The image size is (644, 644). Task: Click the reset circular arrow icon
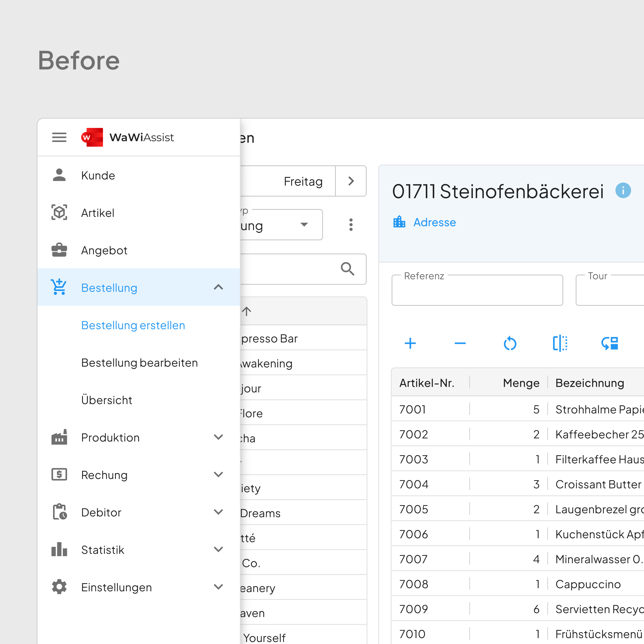point(510,343)
